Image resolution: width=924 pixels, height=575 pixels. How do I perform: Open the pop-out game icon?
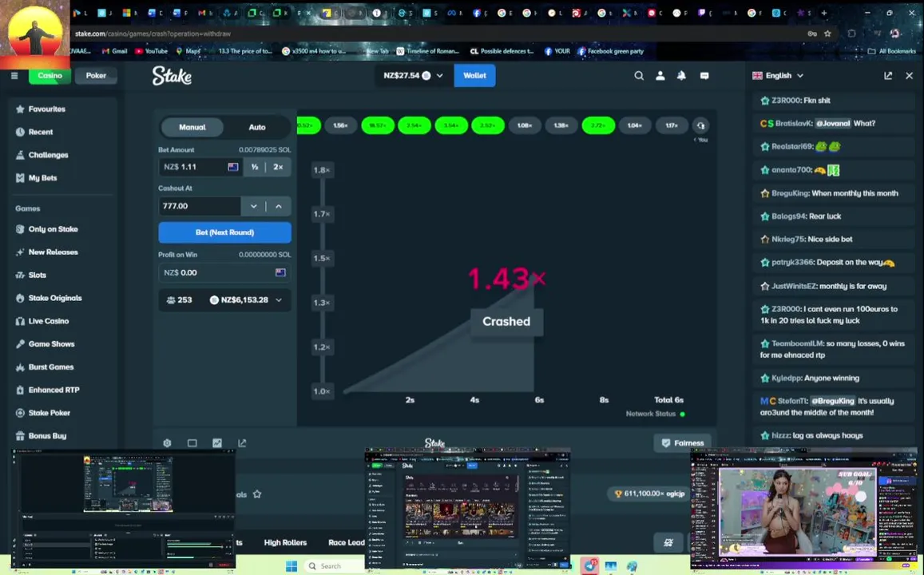click(x=242, y=443)
